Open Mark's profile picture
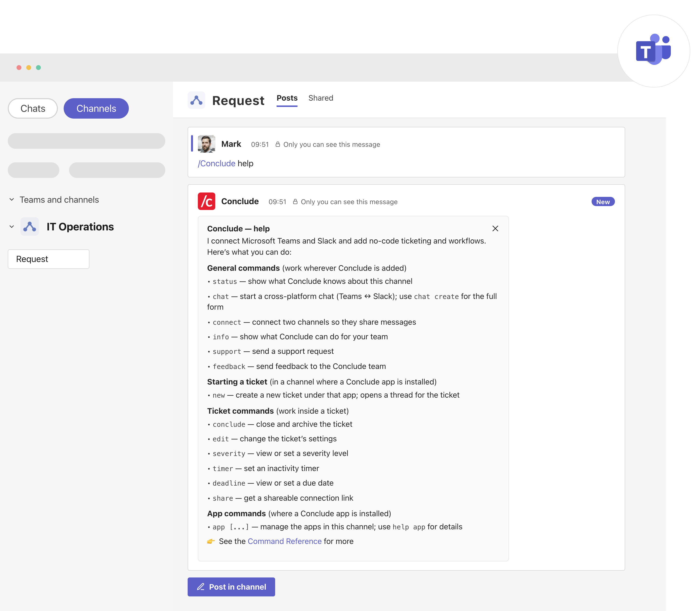 tap(207, 144)
